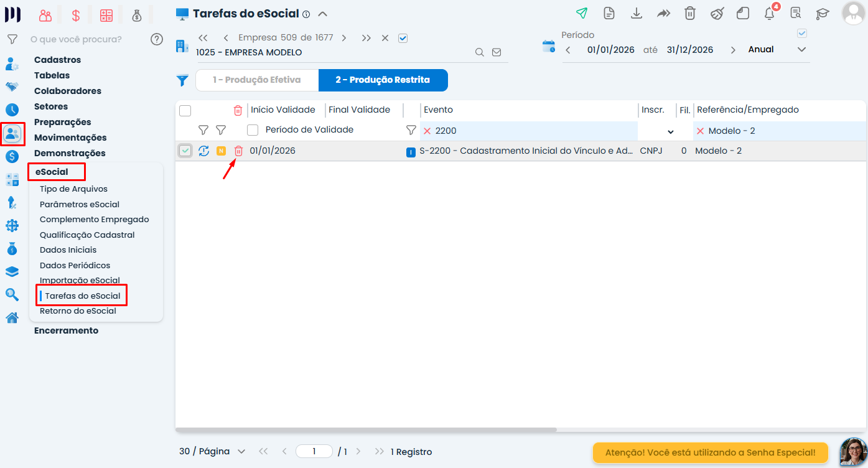Click the graduation cap training icon
The width and height of the screenshot is (868, 468).
(823, 13)
